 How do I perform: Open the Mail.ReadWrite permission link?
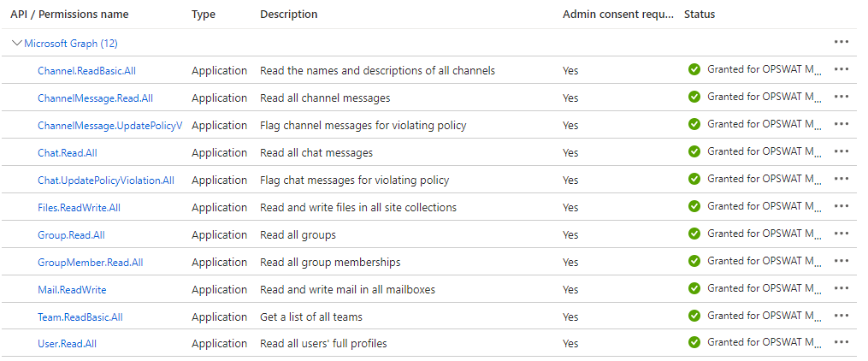coord(72,290)
